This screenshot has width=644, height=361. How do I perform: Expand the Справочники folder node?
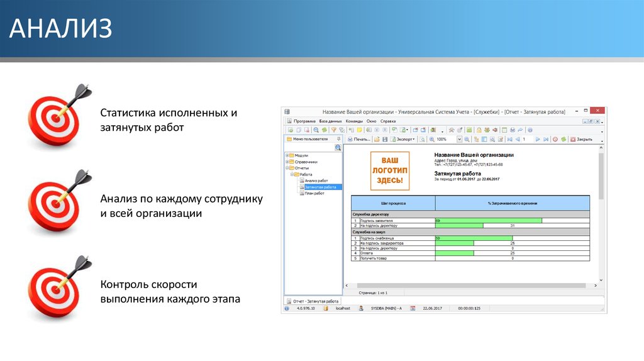pos(287,162)
